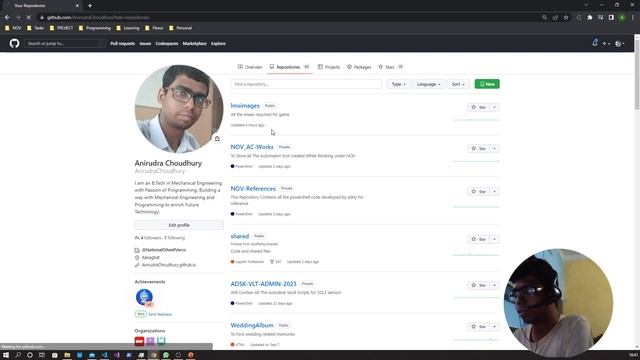Image resolution: width=640 pixels, height=360 pixels.
Task: Star the WeddingAlbum repository
Action: [x=478, y=327]
